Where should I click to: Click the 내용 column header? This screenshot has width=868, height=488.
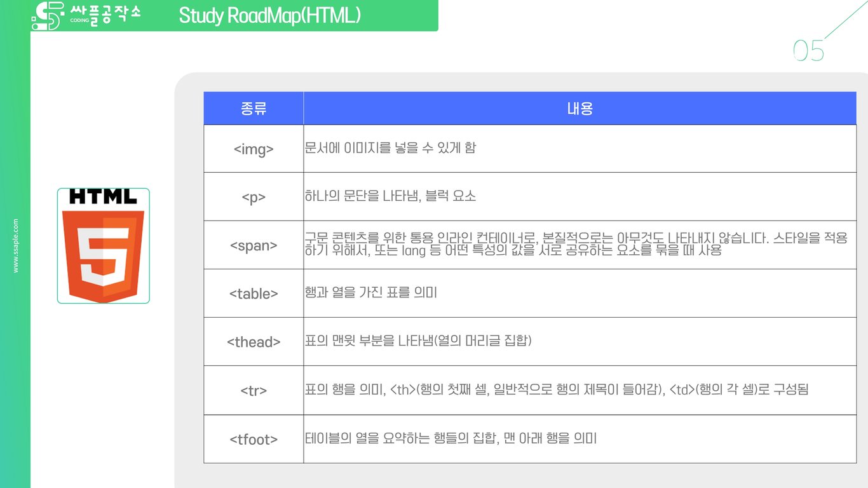click(x=579, y=108)
